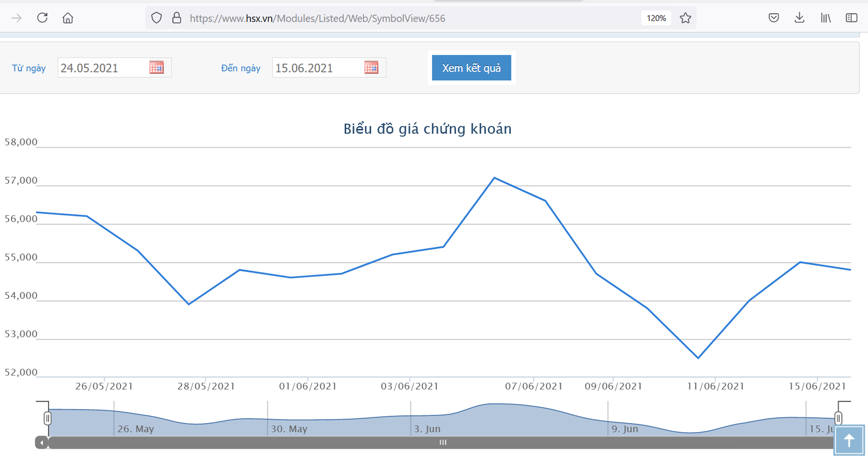
Task: Save page to Pocket icon
Action: 774,18
